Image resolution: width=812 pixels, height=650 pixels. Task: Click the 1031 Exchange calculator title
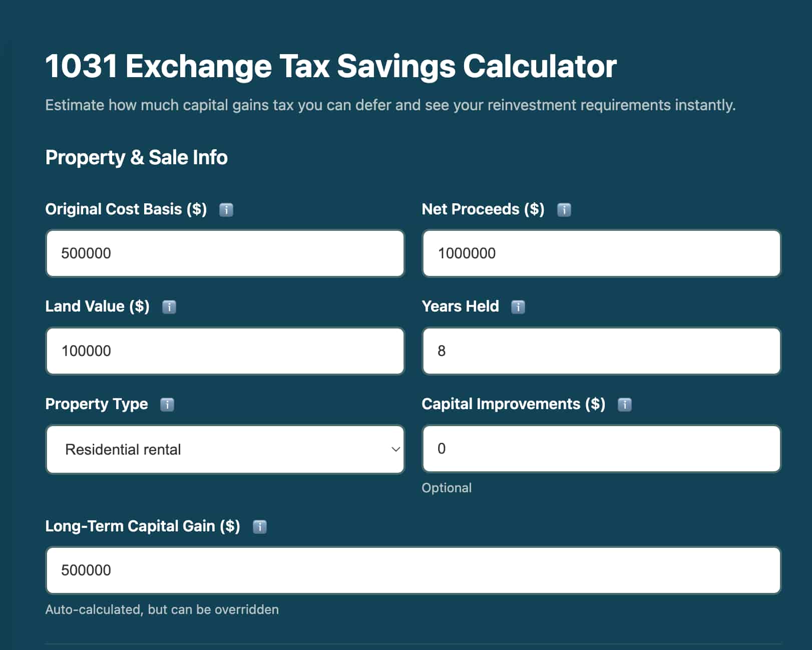(x=330, y=65)
